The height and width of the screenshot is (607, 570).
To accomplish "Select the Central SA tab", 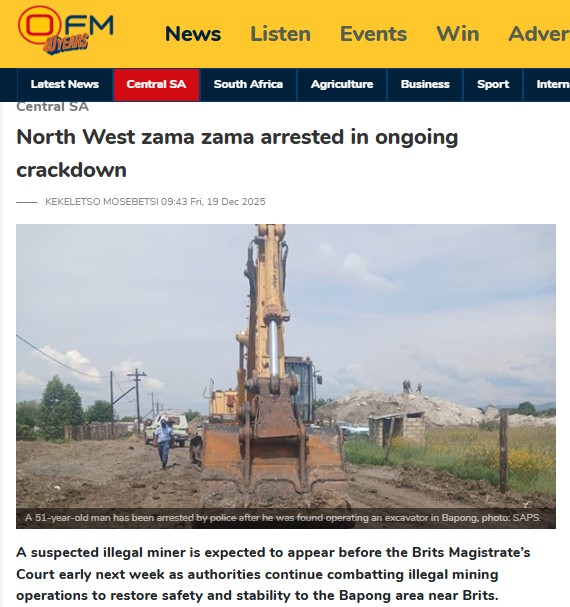I will [x=156, y=84].
